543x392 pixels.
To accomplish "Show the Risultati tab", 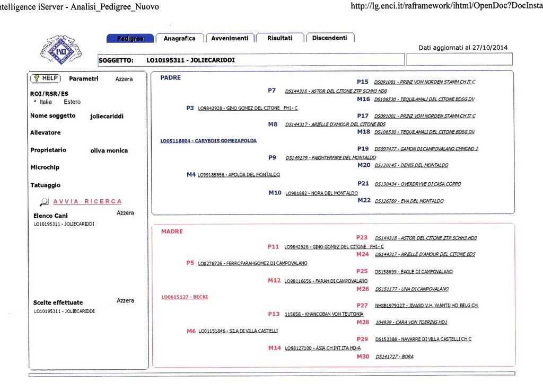I will pyautogui.click(x=280, y=38).
